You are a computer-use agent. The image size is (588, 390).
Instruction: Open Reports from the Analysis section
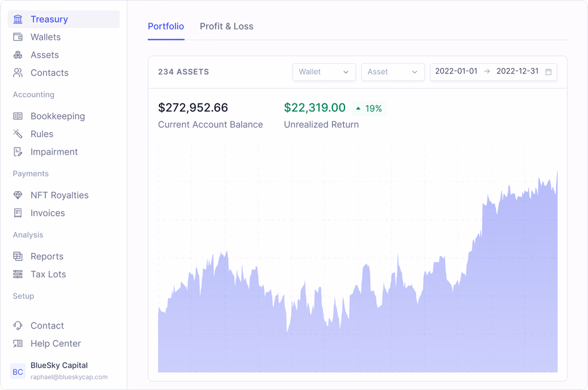tap(47, 257)
